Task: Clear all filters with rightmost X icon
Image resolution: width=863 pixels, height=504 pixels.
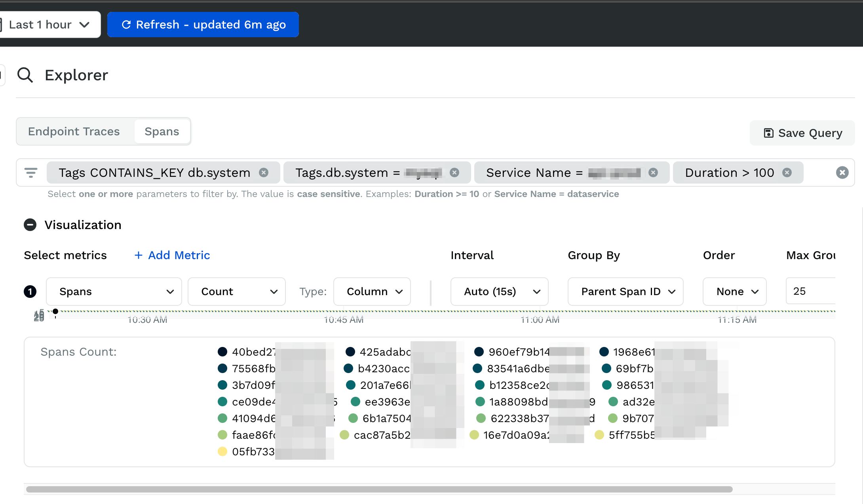Action: tap(842, 172)
